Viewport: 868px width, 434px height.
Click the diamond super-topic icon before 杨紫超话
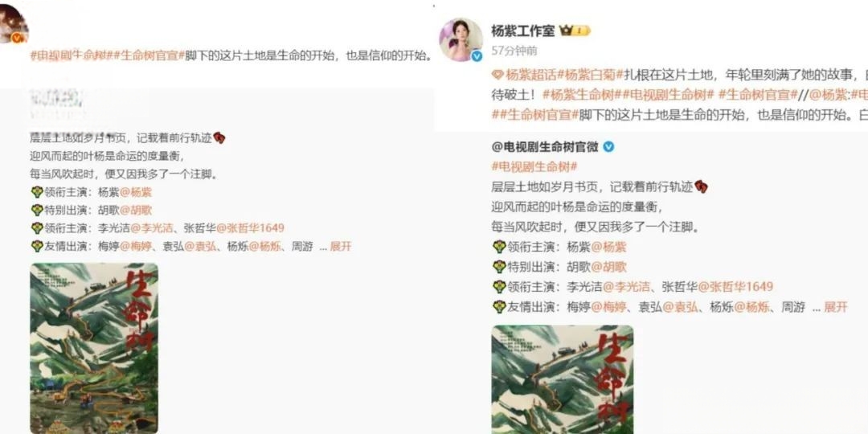(x=497, y=75)
